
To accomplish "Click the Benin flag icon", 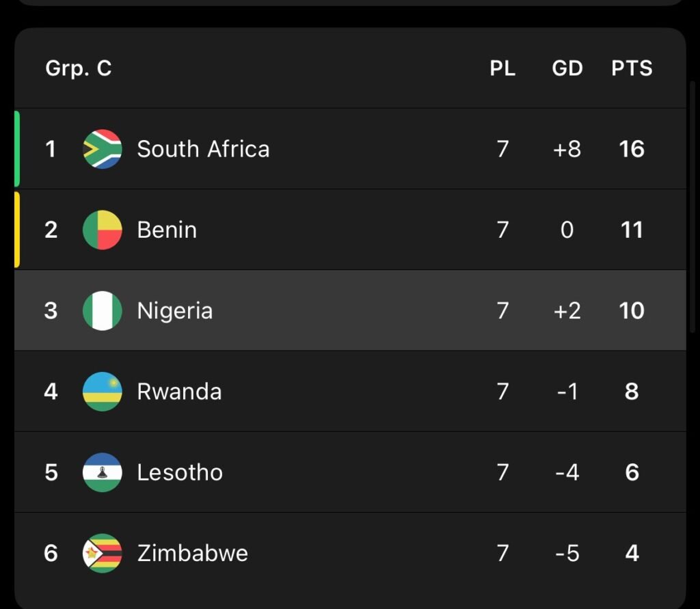I will pos(103,230).
